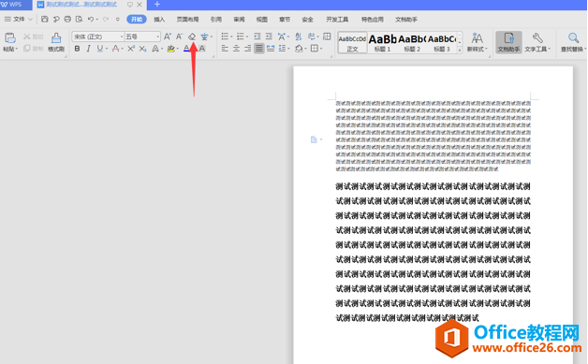Select the yellow text highlight color
The image size is (588, 364).
coord(171,49)
